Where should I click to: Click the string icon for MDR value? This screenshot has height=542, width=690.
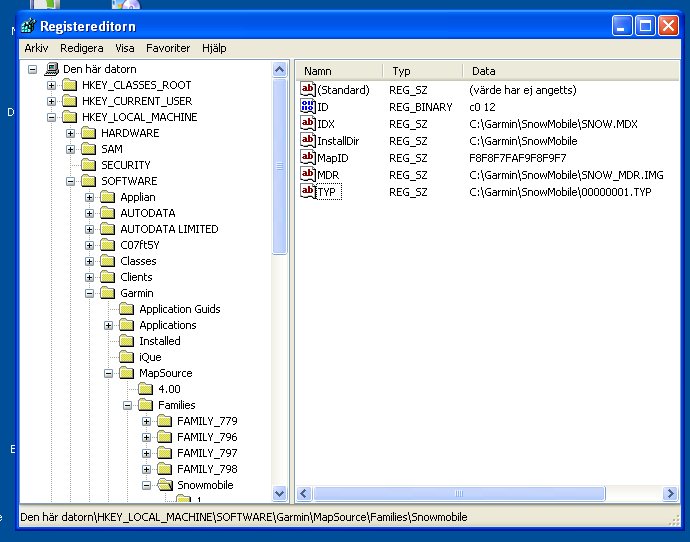pyautogui.click(x=308, y=175)
